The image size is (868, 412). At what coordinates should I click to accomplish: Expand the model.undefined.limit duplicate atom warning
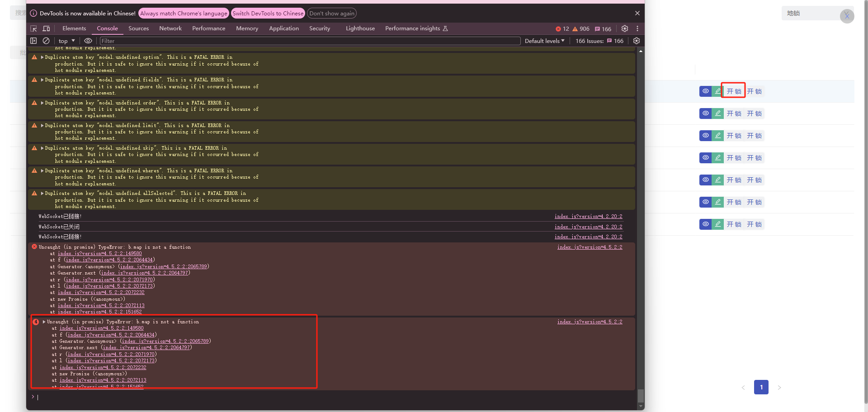pyautogui.click(x=42, y=126)
